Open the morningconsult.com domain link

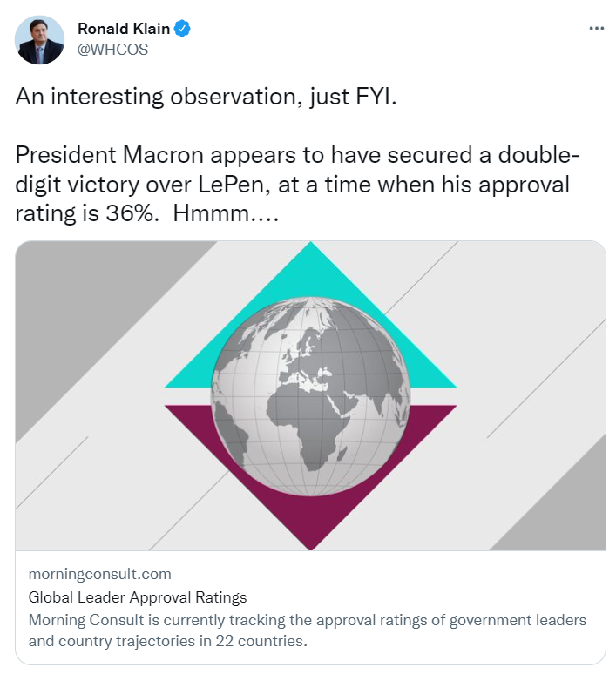coord(100,574)
